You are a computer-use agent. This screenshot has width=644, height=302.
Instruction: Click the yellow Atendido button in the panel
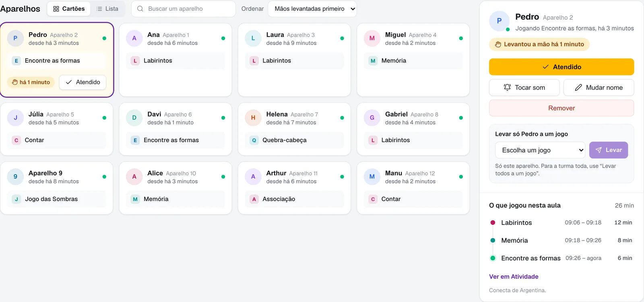[561, 67]
